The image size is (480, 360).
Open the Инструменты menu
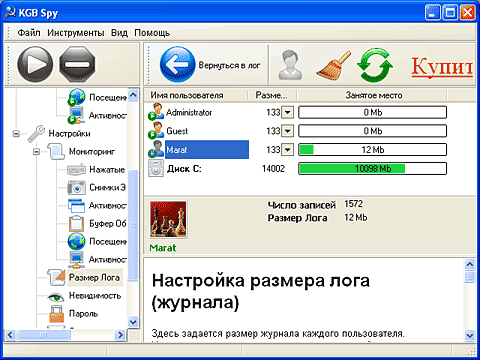(x=76, y=33)
